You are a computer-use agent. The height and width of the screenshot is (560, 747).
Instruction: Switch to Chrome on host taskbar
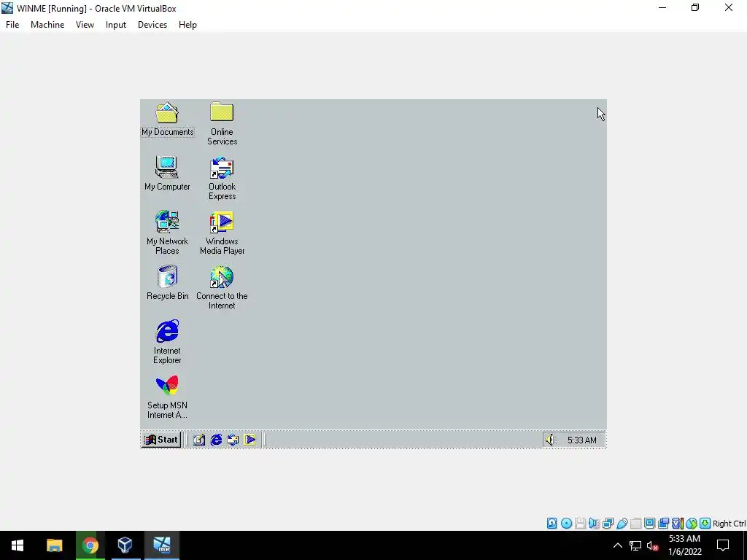click(90, 545)
